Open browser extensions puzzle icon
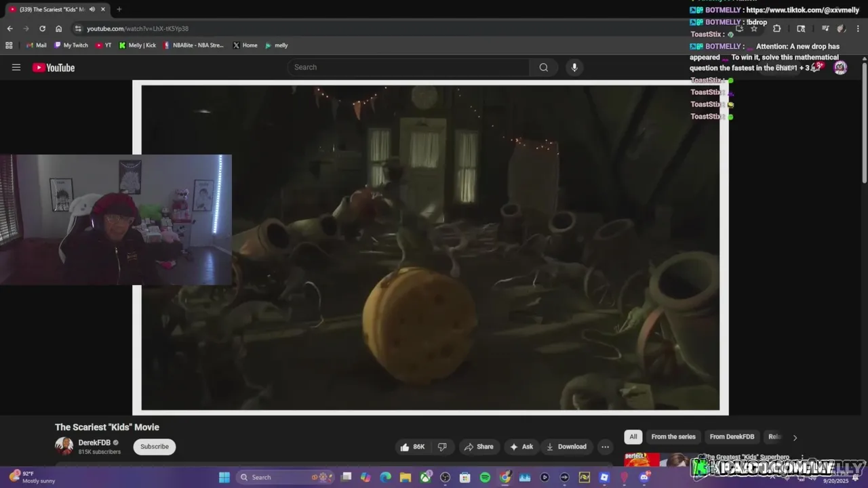Screen dimensions: 868x488 coord(777,28)
